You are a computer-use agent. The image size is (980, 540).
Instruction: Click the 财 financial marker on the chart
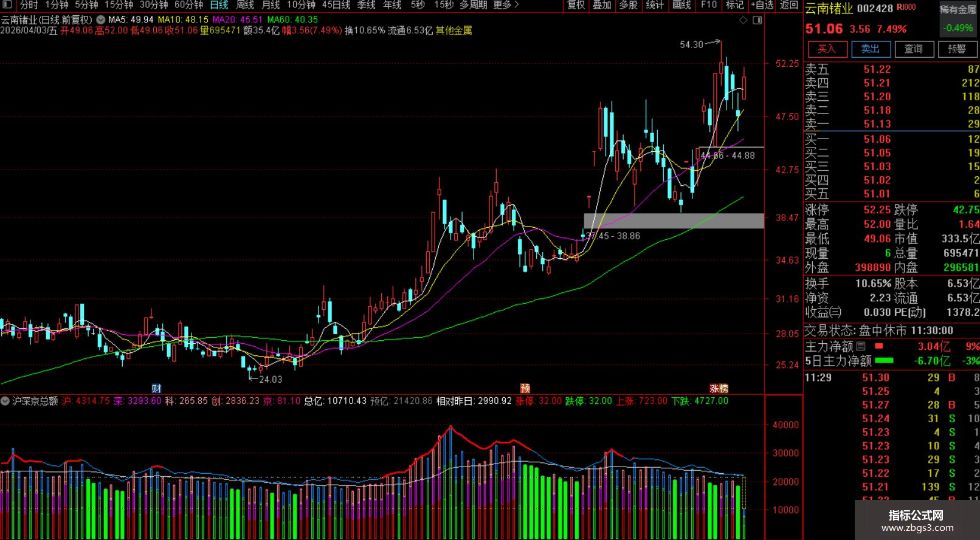click(x=156, y=389)
